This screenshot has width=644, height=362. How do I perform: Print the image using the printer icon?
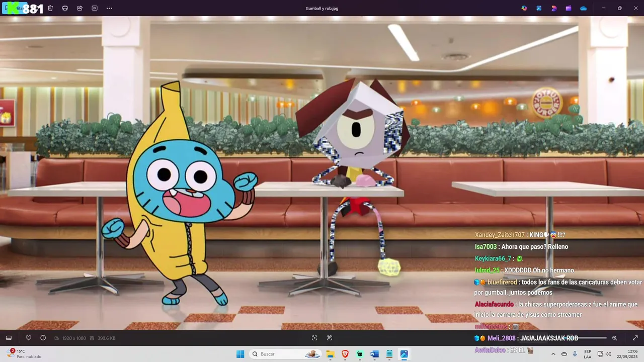point(65,8)
